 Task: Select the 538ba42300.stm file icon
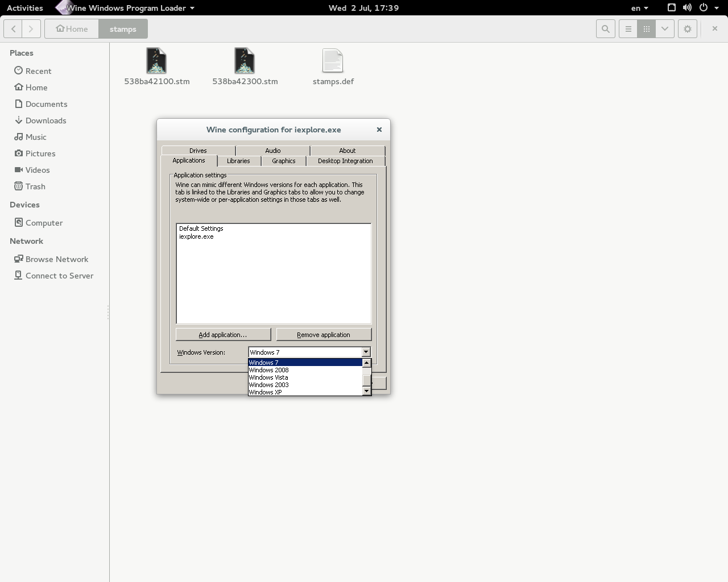pos(245,61)
